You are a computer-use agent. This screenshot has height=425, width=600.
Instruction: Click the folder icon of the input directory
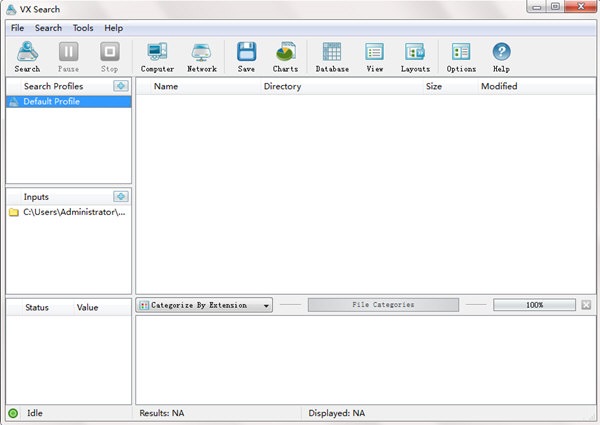point(14,212)
